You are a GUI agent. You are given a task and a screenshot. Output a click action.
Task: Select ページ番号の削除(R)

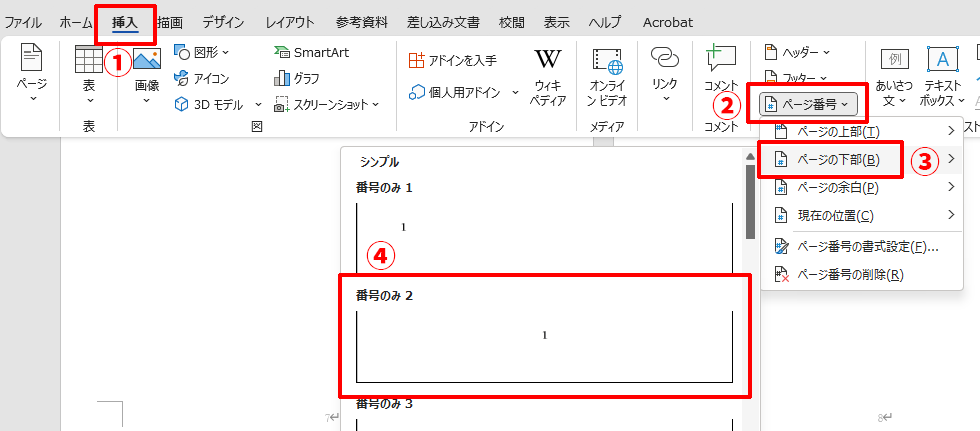pyautogui.click(x=861, y=275)
